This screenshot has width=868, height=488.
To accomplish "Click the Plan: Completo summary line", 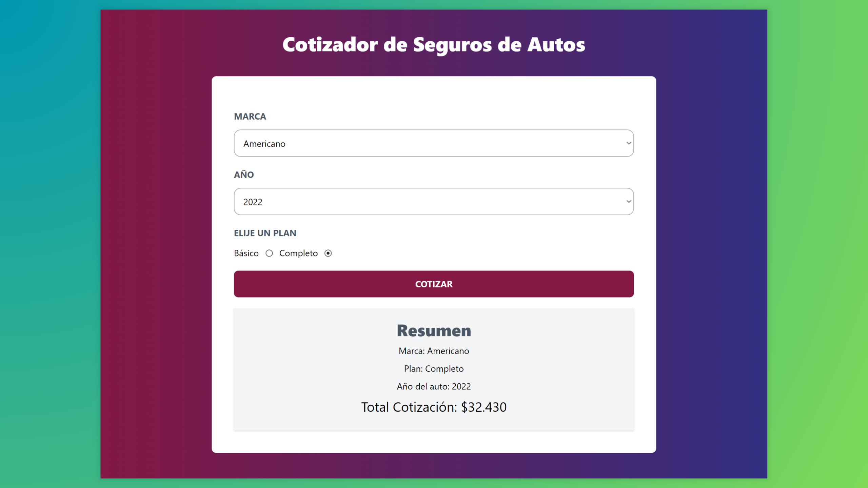I will point(433,368).
